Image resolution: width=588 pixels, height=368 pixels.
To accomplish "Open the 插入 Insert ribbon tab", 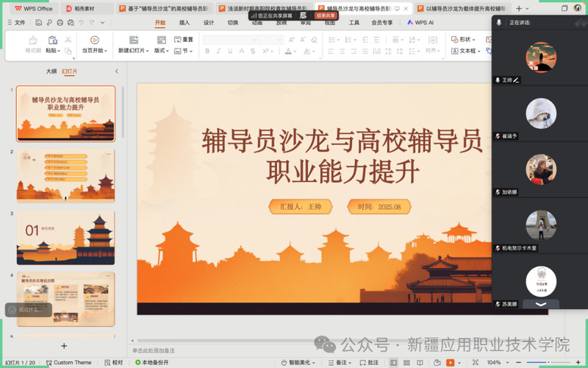I will click(184, 23).
